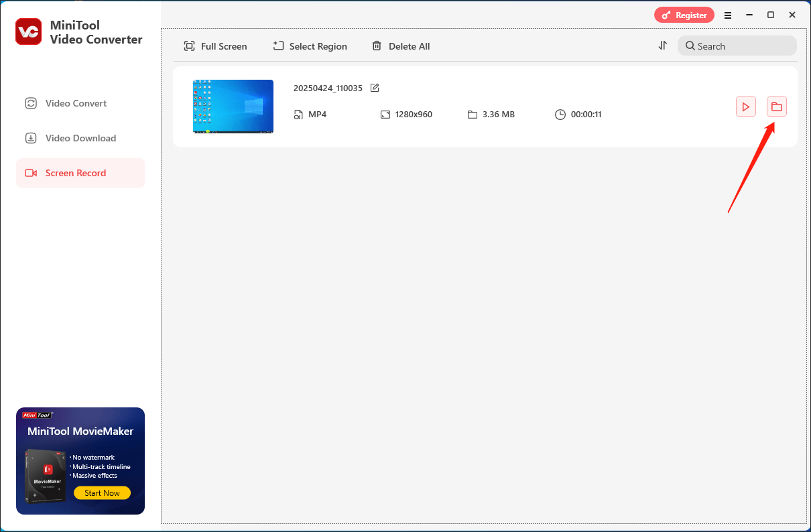Play the 20250424_110035 recording
Image resolution: width=811 pixels, height=532 pixels.
click(x=746, y=107)
